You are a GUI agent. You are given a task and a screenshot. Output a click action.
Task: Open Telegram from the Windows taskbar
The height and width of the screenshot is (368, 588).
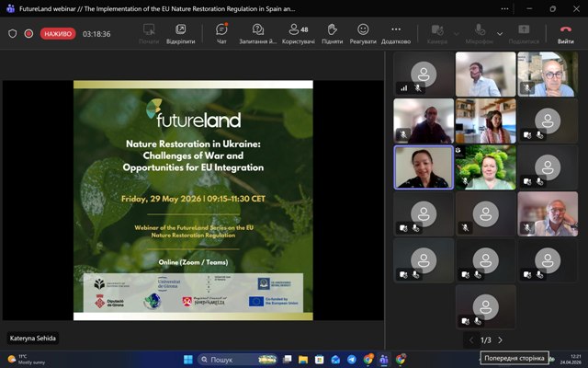point(351,360)
